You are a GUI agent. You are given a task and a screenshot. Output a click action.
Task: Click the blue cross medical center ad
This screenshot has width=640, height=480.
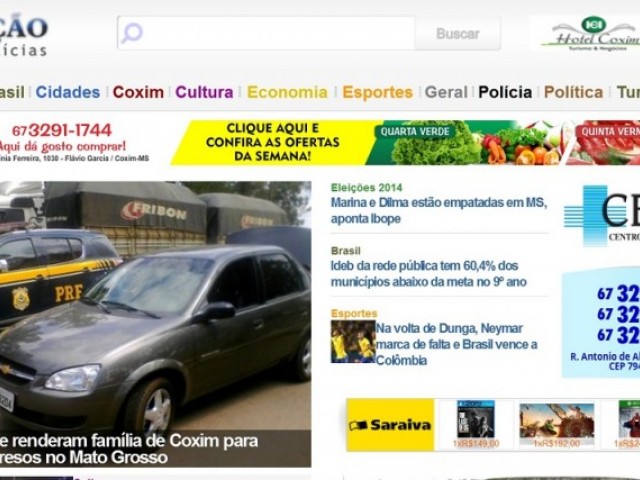(x=602, y=216)
